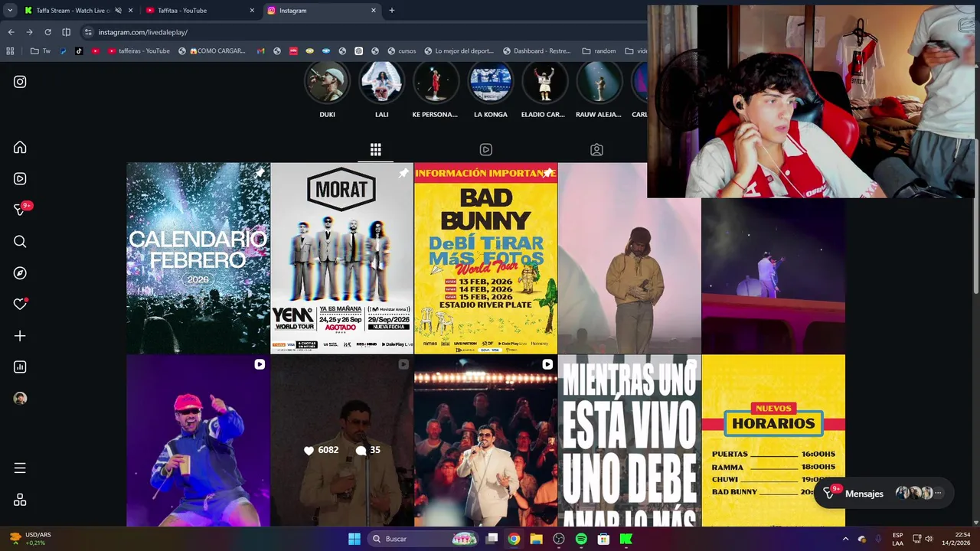This screenshot has width=980, height=551.
Task: Open the Windows Start menu
Action: point(354,539)
